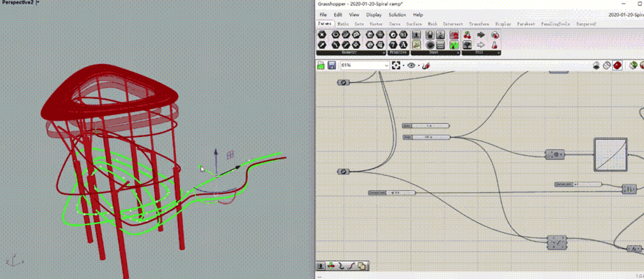The width and height of the screenshot is (644, 279).
Task: Toggle the preview eye icon
Action: pyautogui.click(x=411, y=66)
